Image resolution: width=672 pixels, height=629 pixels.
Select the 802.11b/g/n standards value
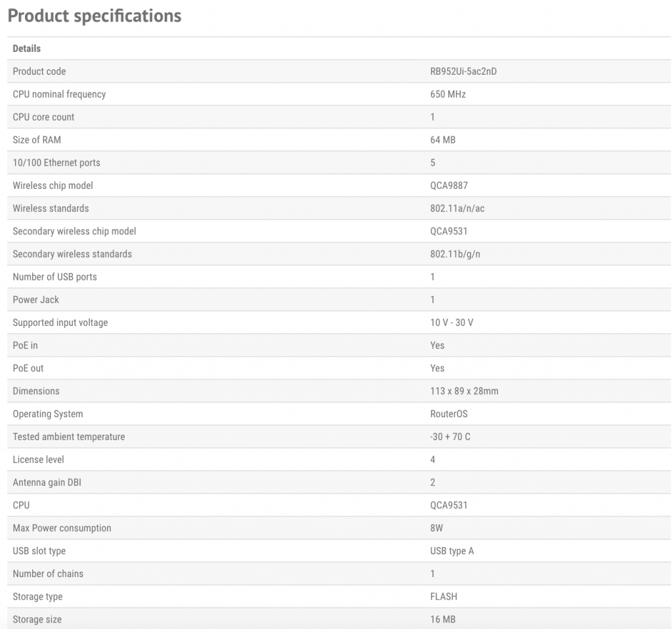coord(455,254)
